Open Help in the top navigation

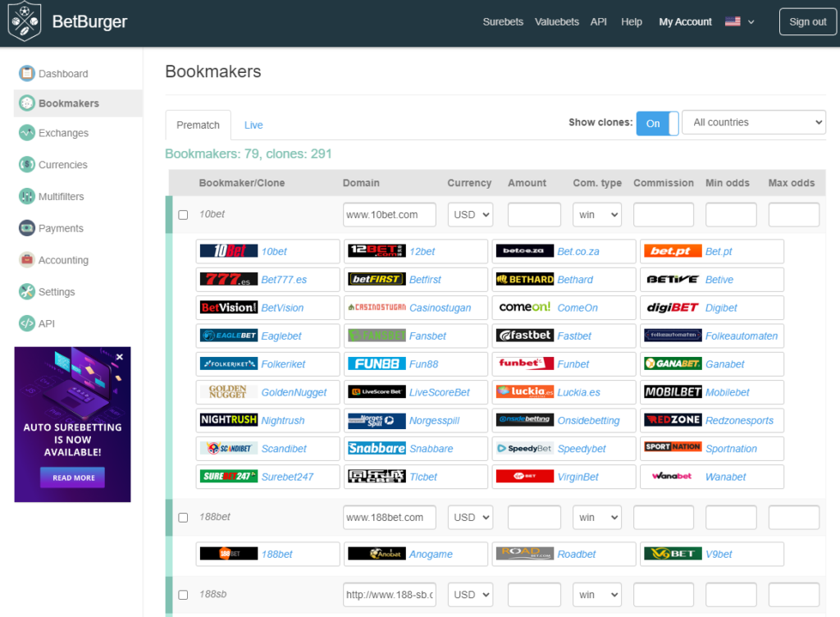632,22
